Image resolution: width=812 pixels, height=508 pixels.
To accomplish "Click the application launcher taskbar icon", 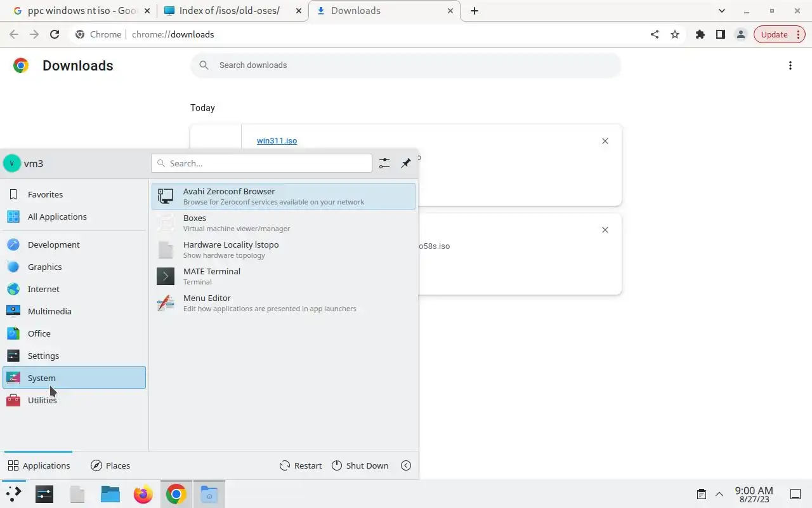I will 13,494.
